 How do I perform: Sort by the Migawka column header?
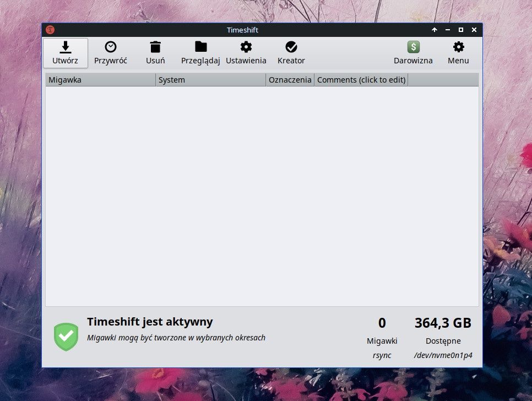[100, 80]
